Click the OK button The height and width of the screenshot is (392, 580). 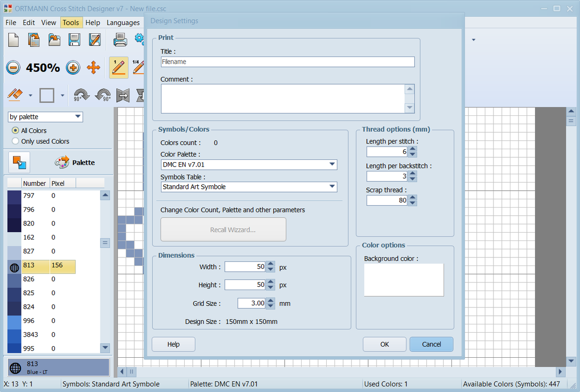(385, 344)
